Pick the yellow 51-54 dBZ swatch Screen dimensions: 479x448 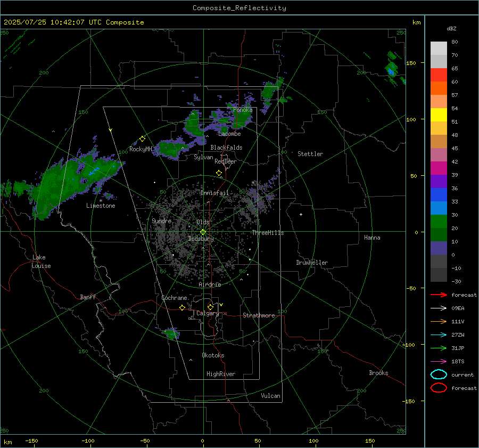coord(439,115)
